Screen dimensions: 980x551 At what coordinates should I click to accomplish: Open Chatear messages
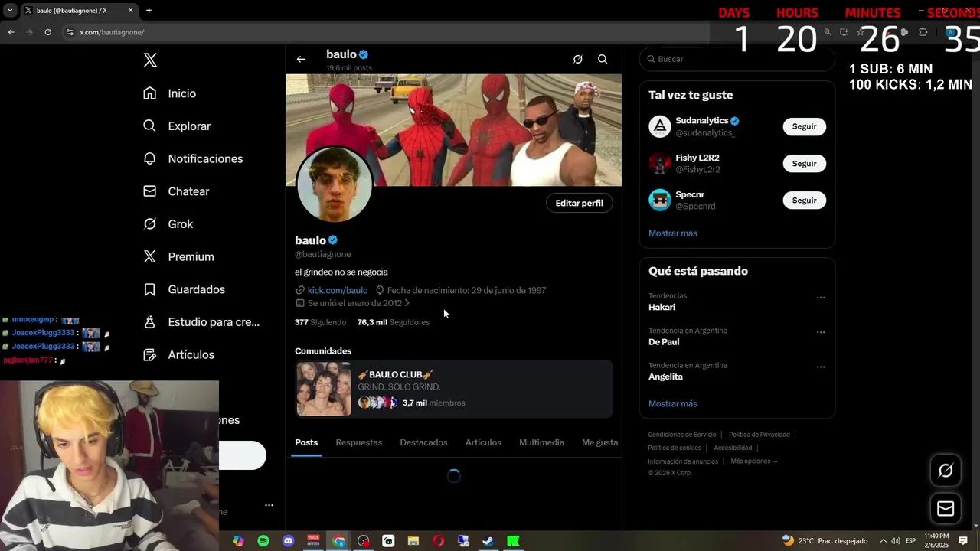coord(176,191)
